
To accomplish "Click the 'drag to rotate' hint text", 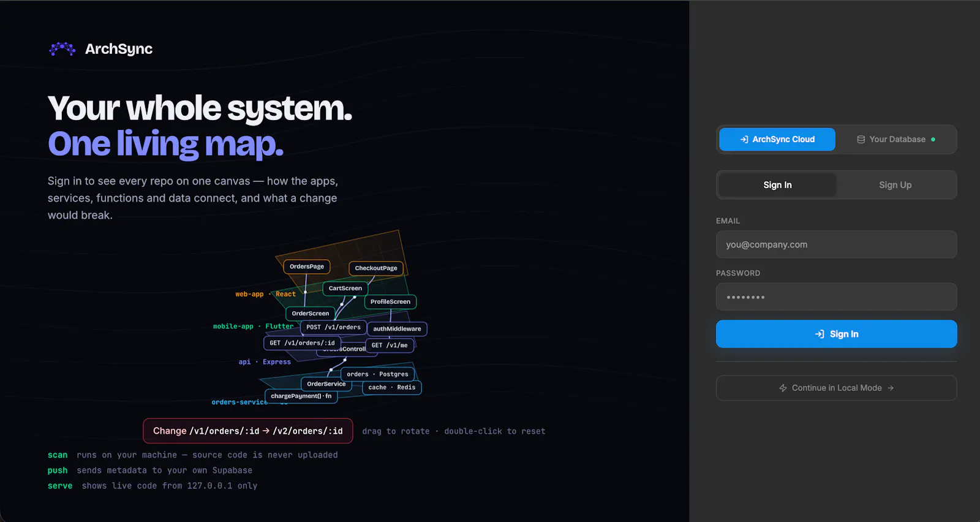I will click(396, 431).
